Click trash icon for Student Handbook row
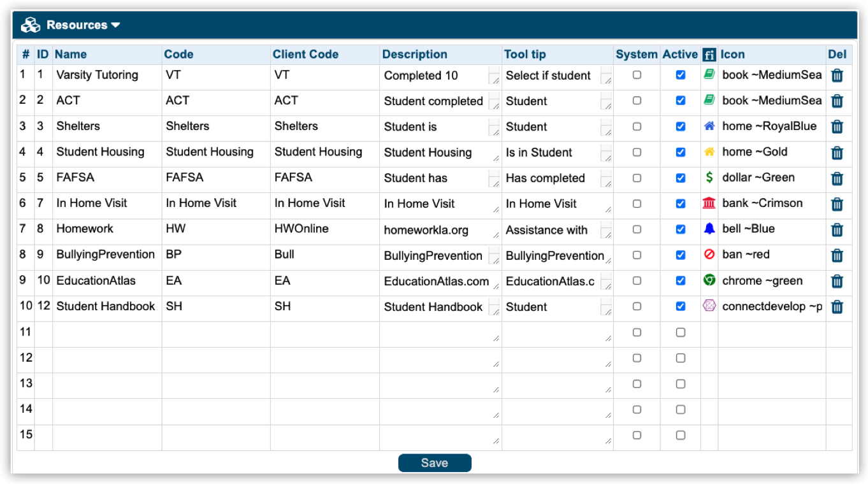The height and width of the screenshot is (486, 868). coord(837,307)
